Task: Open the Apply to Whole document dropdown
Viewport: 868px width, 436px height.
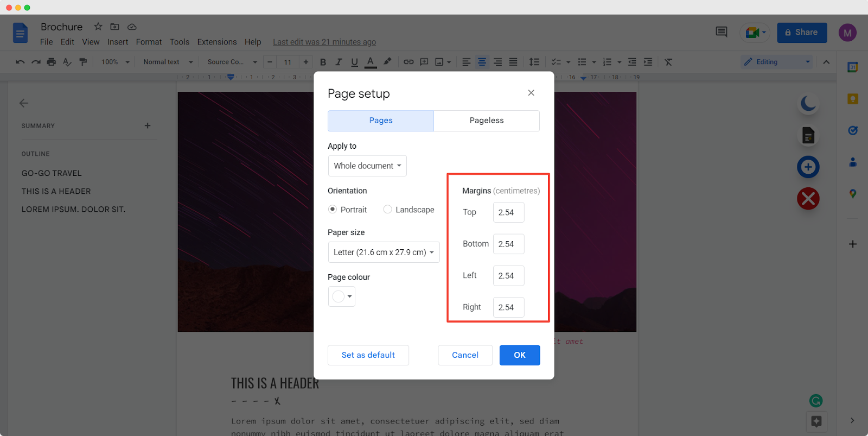Action: pyautogui.click(x=367, y=166)
